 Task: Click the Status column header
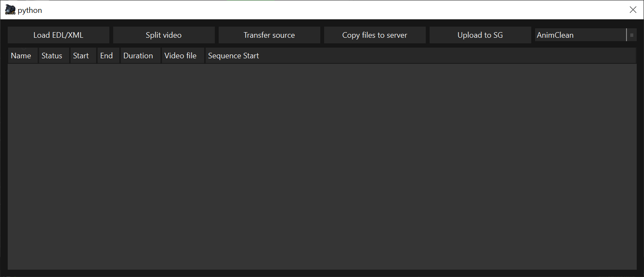52,56
